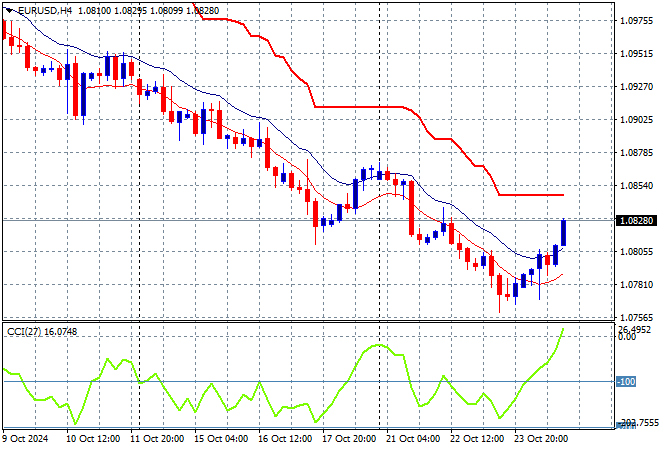The image size is (660, 450).
Task: Click the 10 Oct 12:00 time label
Action: pos(93,439)
